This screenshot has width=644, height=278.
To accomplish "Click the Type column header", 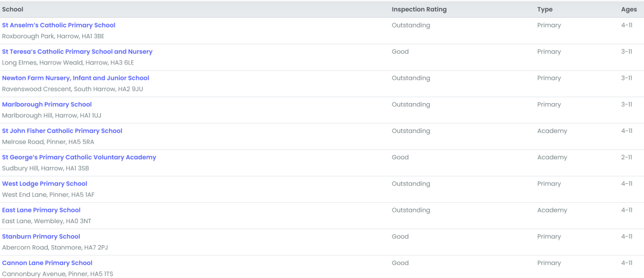I will pos(544,10).
